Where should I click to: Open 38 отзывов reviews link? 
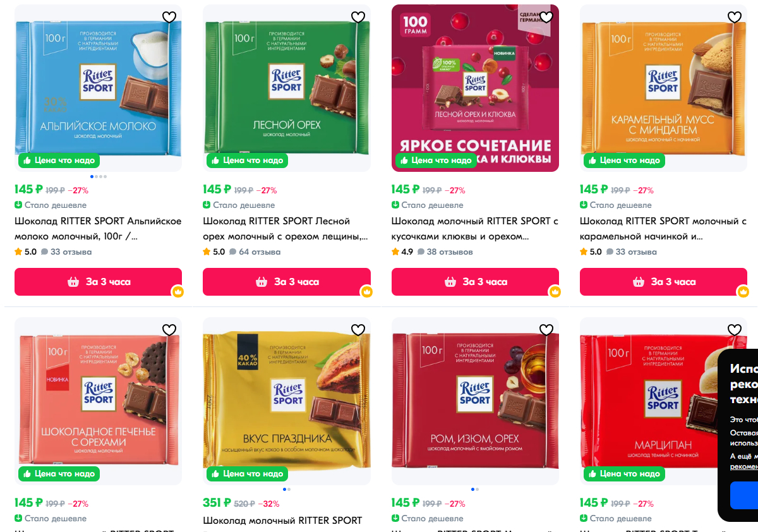(x=445, y=251)
